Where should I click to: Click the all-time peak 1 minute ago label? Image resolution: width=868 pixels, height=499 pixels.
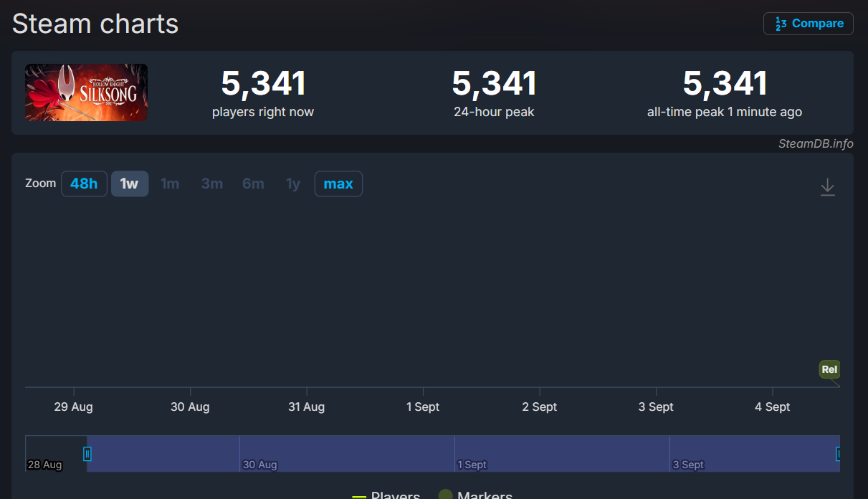(x=725, y=112)
